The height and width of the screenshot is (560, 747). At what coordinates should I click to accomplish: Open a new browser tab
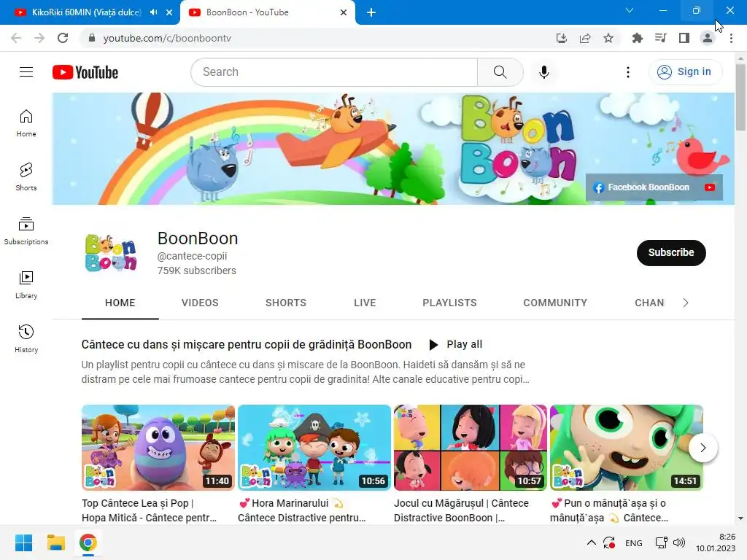point(371,12)
